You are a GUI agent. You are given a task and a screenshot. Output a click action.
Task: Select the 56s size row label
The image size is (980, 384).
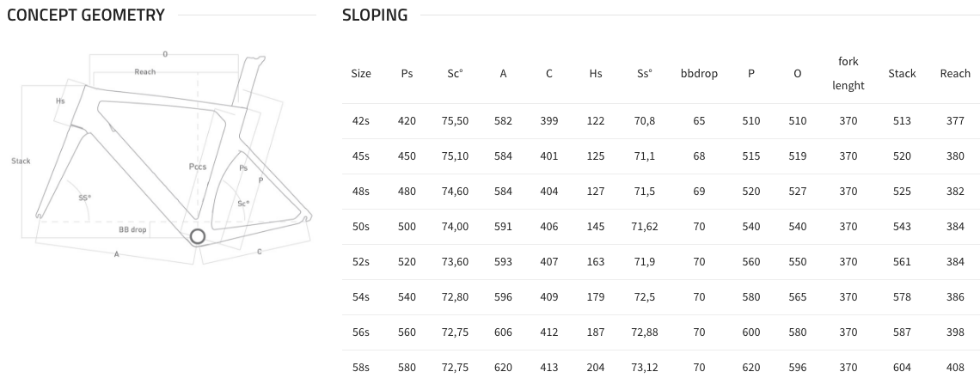(x=361, y=332)
